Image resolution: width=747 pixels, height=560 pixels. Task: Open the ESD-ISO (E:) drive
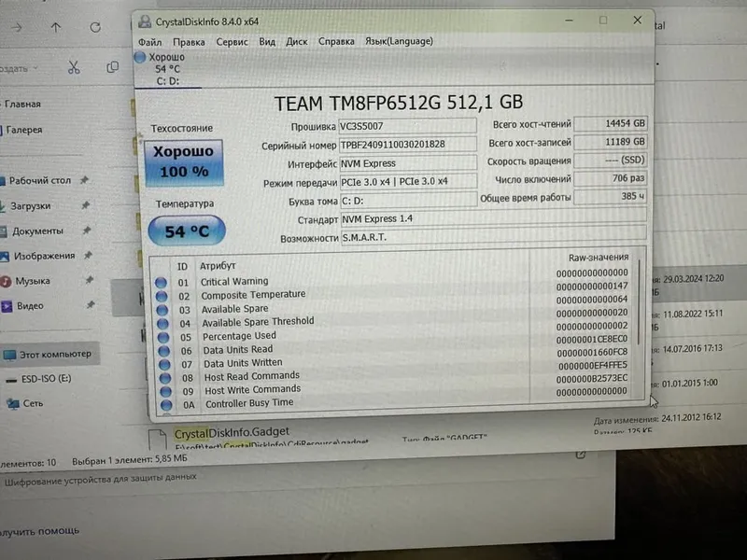point(46,380)
